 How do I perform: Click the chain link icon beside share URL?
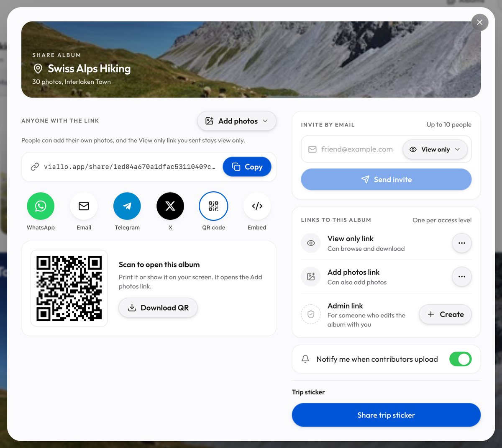pos(35,167)
